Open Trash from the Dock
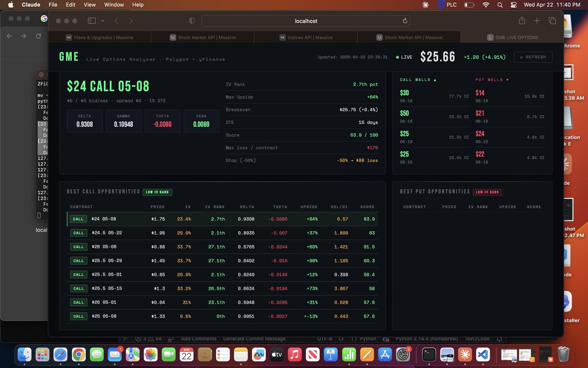 [563, 354]
